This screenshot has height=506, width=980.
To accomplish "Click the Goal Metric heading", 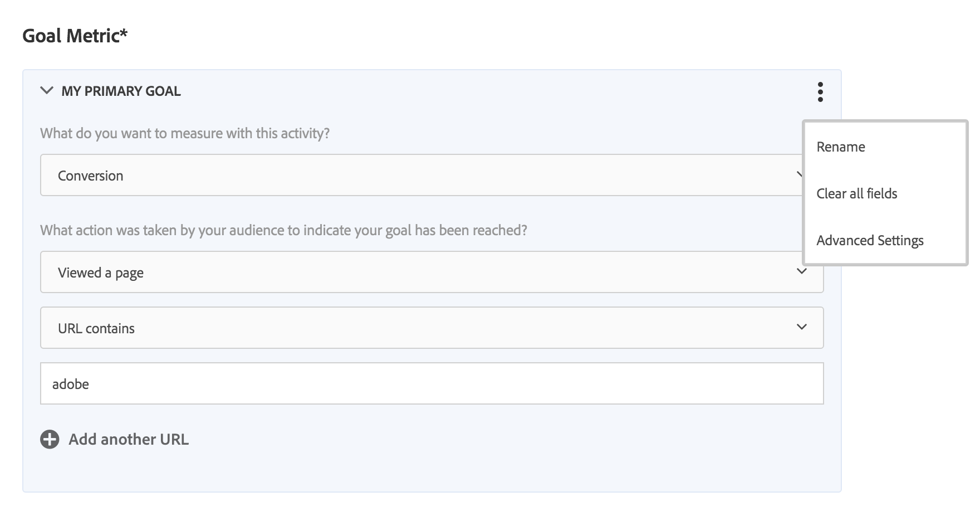I will (75, 36).
